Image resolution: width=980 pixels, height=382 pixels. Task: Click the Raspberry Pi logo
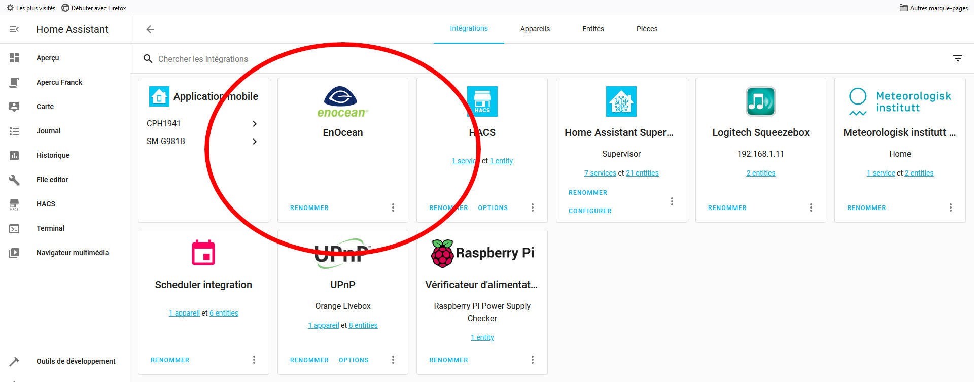coord(482,253)
